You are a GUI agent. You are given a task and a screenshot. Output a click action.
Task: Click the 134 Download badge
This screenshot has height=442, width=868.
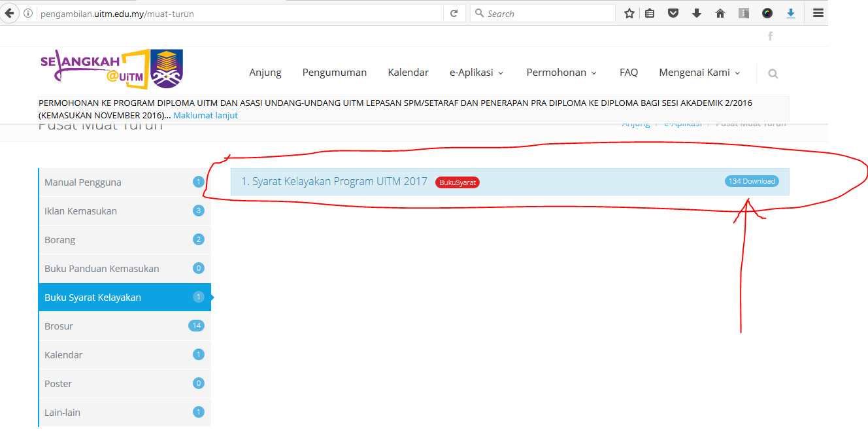pos(752,181)
